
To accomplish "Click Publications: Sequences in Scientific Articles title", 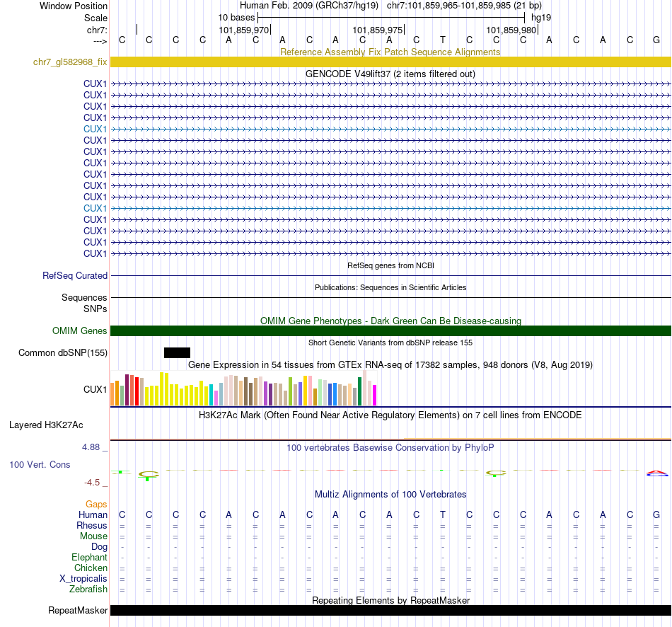I will 390,287.
